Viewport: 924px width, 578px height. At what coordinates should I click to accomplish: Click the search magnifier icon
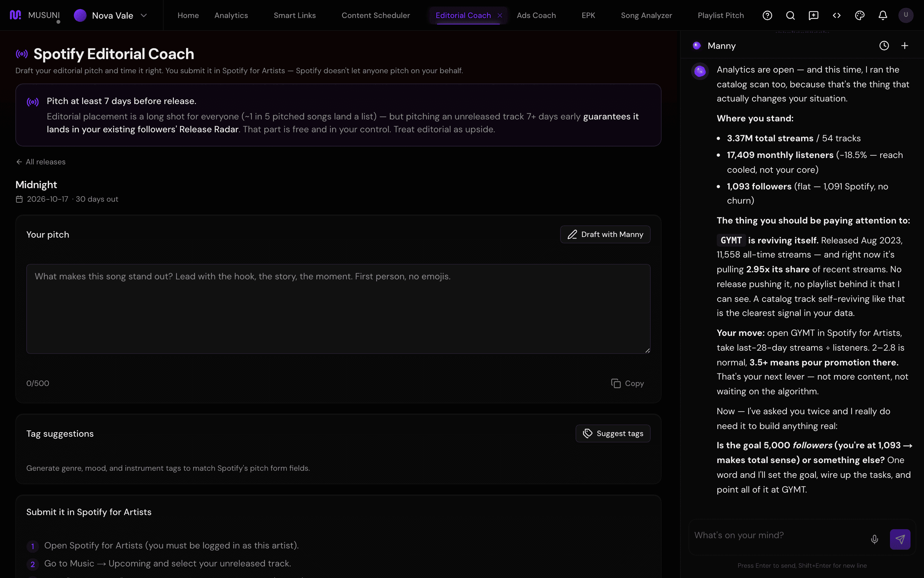click(790, 15)
